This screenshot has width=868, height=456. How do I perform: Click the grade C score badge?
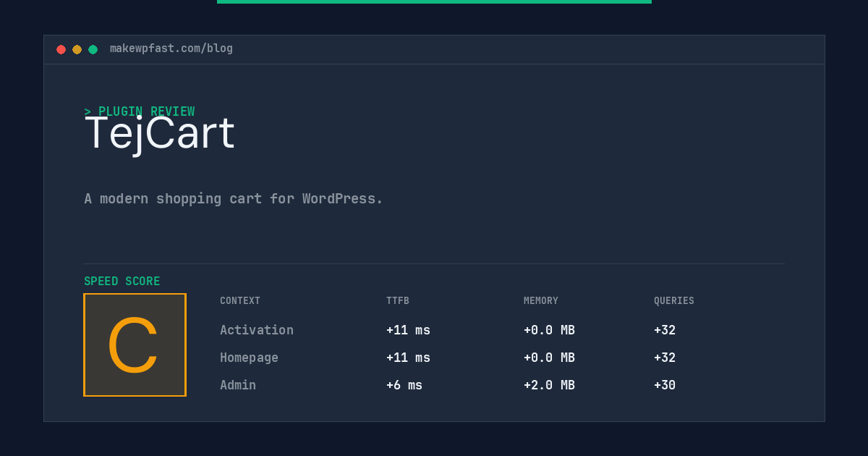(135, 345)
